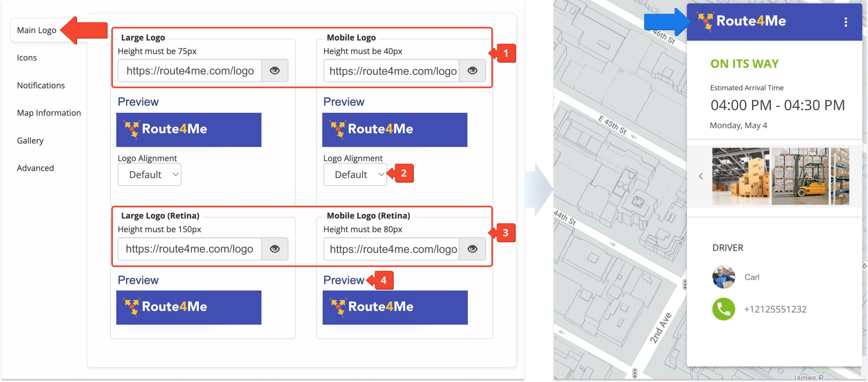Image resolution: width=868 pixels, height=382 pixels.
Task: Click the driver Carl's avatar photo
Action: (x=723, y=277)
